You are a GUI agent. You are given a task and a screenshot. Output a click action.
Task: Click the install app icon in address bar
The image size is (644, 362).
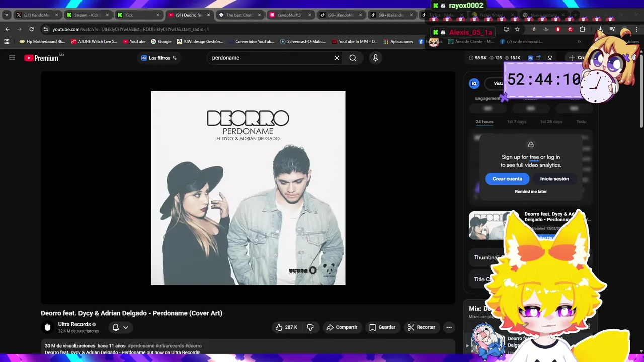(506, 29)
